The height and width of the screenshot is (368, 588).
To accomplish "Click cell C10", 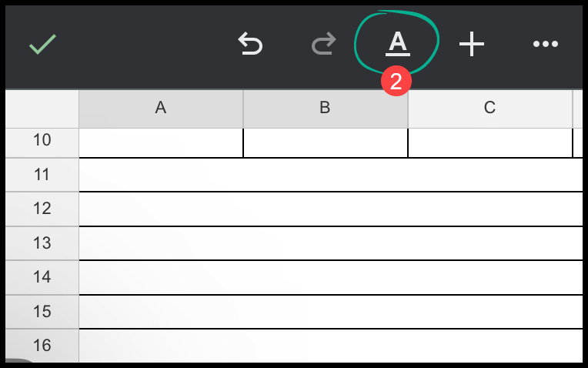I will click(490, 143).
